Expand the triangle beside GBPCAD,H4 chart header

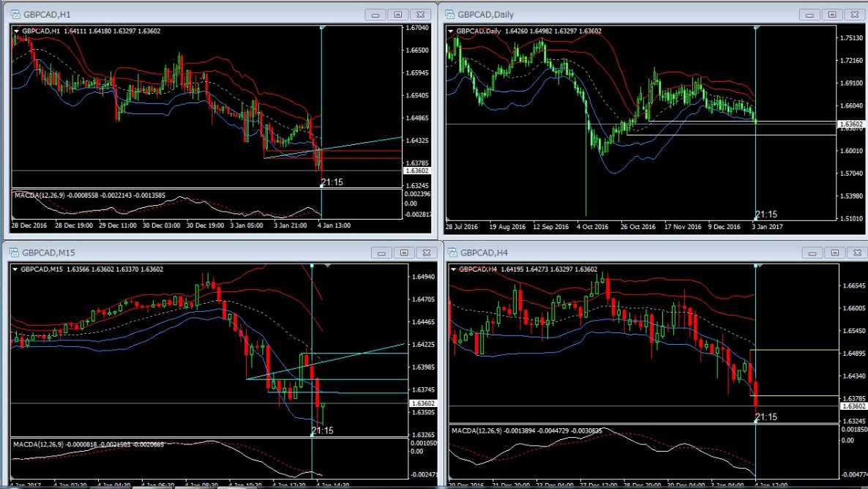click(x=453, y=270)
